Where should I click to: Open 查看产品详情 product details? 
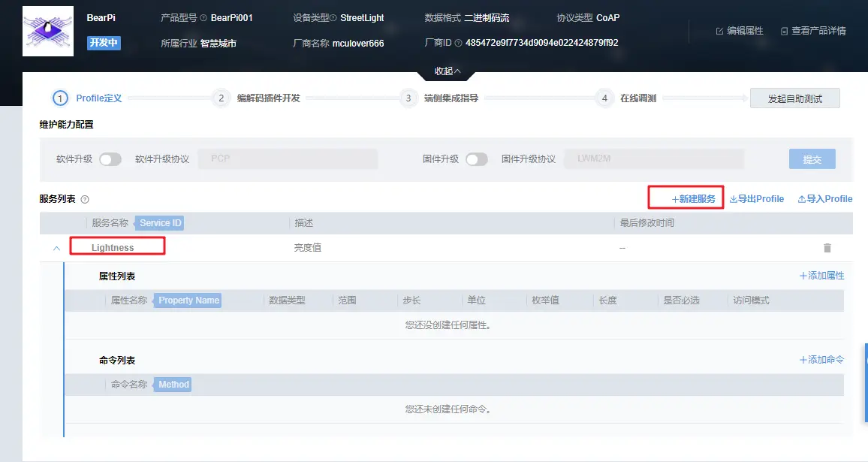coord(813,31)
